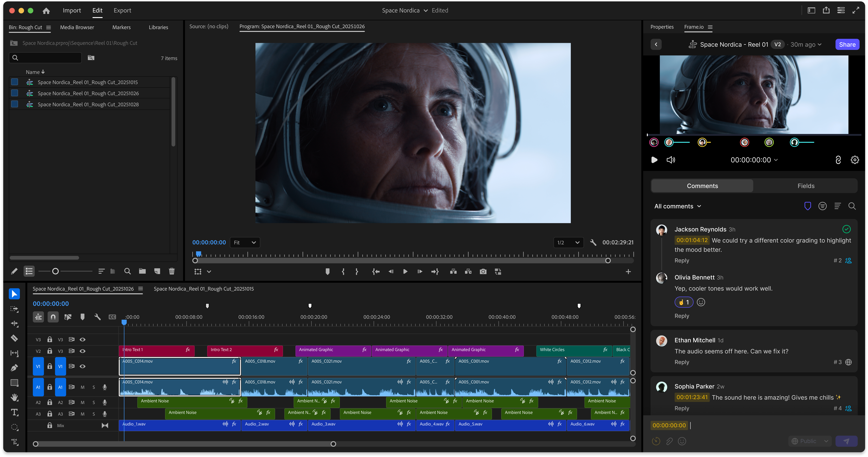Hide track V1 with eye icon
The width and height of the screenshot is (868, 457).
83,366
